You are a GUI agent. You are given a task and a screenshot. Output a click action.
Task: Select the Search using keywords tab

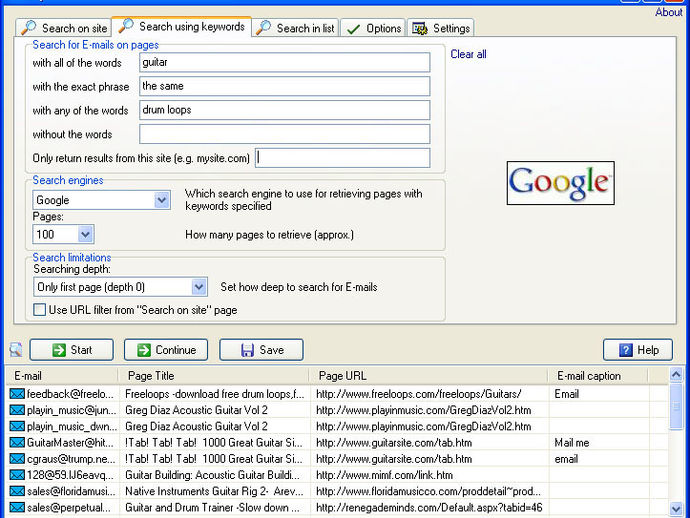click(181, 26)
